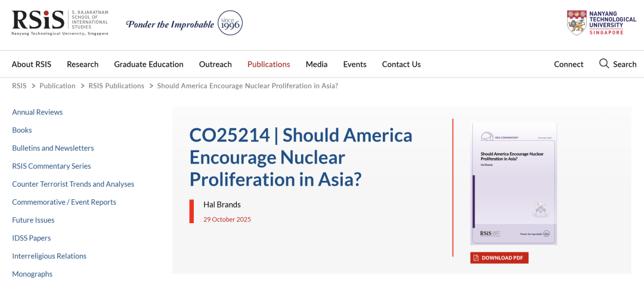Expand the Graduate Education menu
644x281 pixels.
point(148,64)
